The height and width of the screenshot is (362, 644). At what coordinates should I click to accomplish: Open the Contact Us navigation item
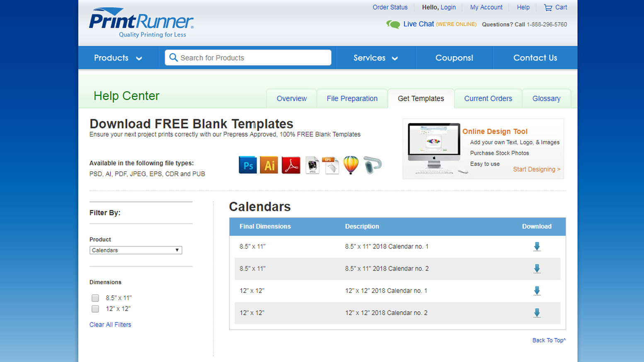535,58
